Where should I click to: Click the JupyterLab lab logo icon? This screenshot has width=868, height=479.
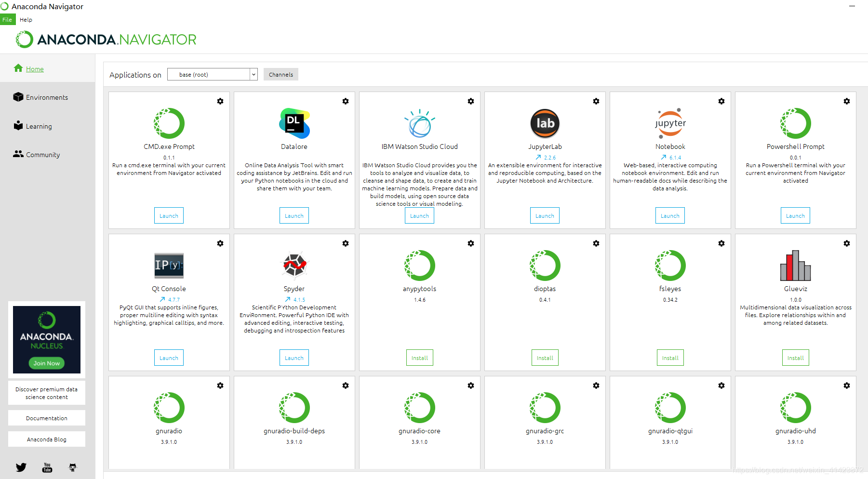pos(545,123)
